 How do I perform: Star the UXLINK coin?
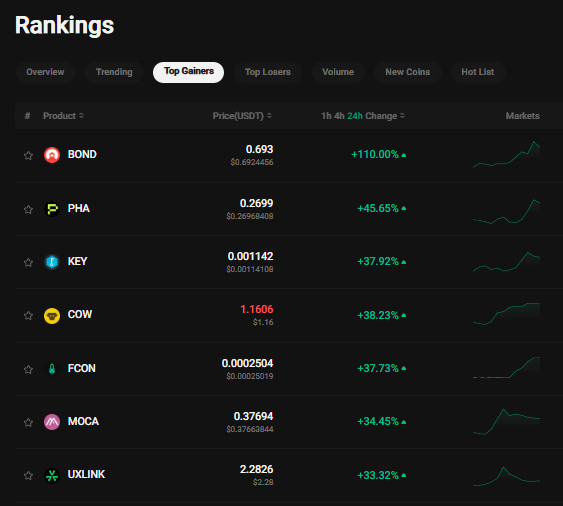(28, 475)
